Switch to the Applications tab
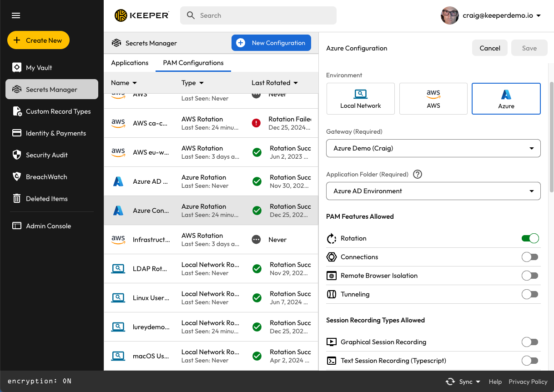The width and height of the screenshot is (554, 392). coord(130,63)
